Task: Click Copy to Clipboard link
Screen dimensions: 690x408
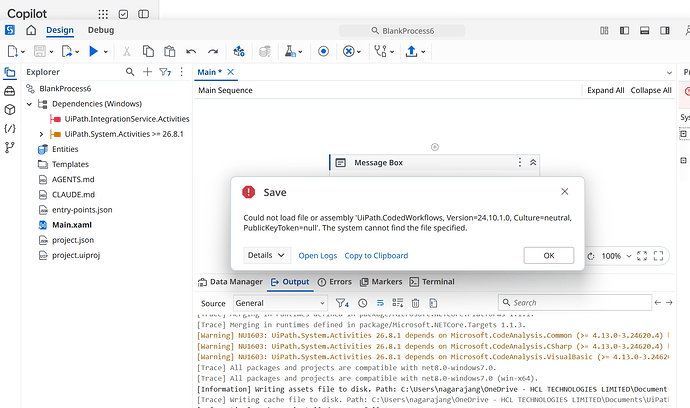Action: click(376, 256)
